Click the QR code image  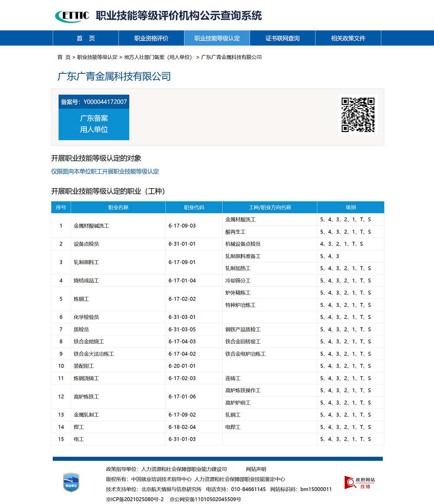point(358,115)
